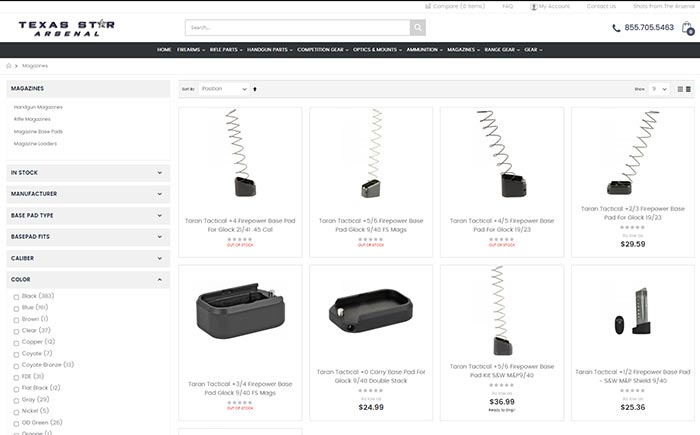The width and height of the screenshot is (700, 435).
Task: Open the FAQ link
Action: [508, 6]
